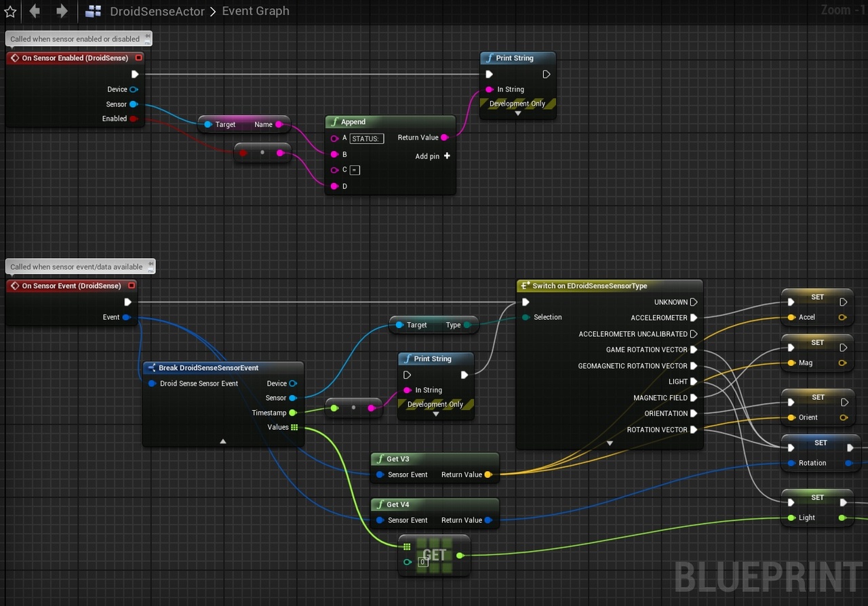This screenshot has width=868, height=606.
Task: Click the Append Return Value pin
Action: pos(445,138)
